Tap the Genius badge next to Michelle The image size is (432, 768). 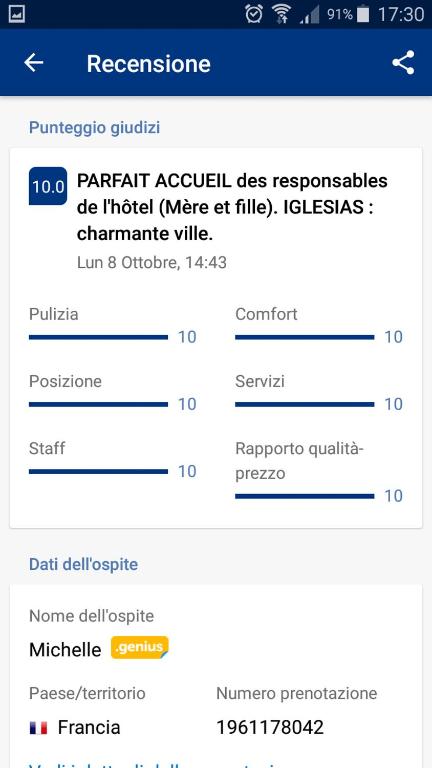[140, 648]
